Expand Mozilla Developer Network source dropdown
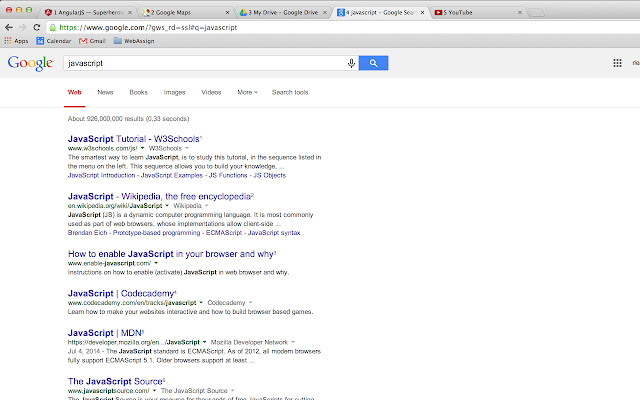 tap(293, 342)
